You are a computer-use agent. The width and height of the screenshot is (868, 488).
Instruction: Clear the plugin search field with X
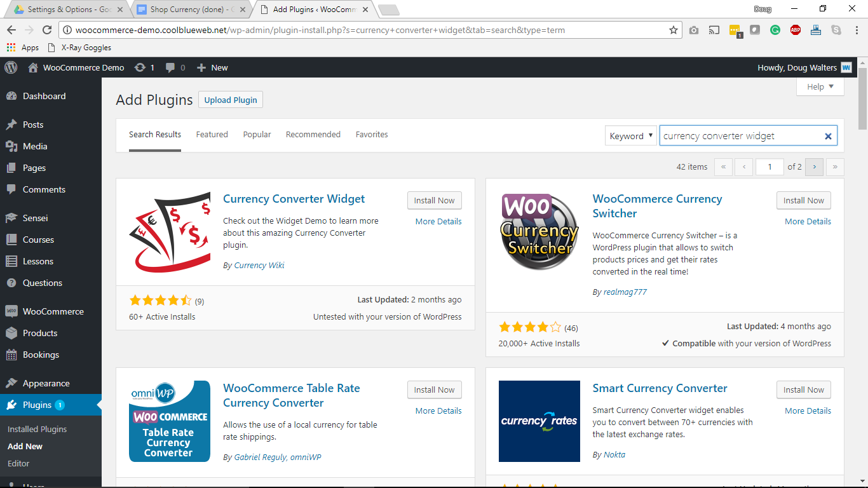828,136
